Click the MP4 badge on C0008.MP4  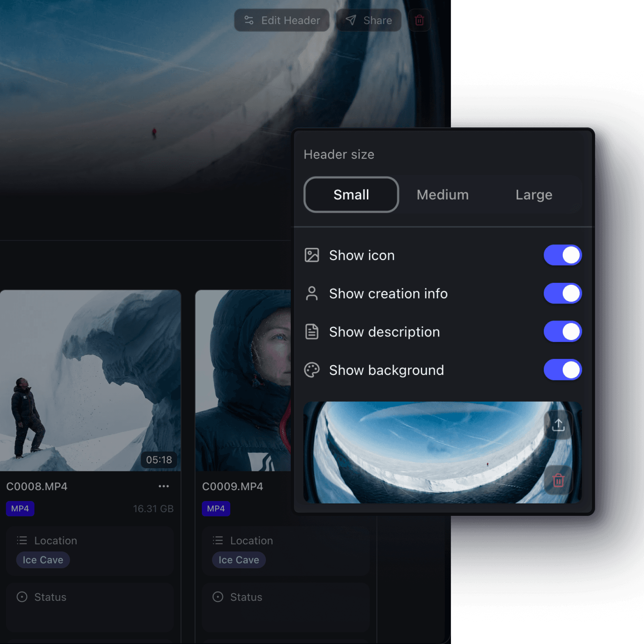click(x=20, y=509)
